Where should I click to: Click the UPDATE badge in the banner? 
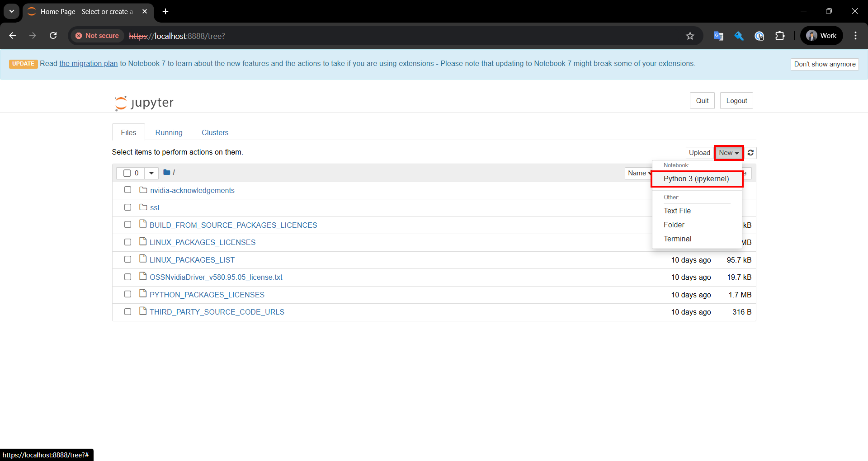point(23,64)
